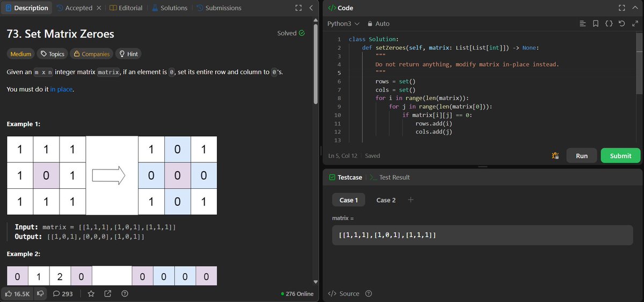Image resolution: width=644 pixels, height=302 pixels.
Task: Click the 'Example 2:' heading
Action: tap(24, 254)
